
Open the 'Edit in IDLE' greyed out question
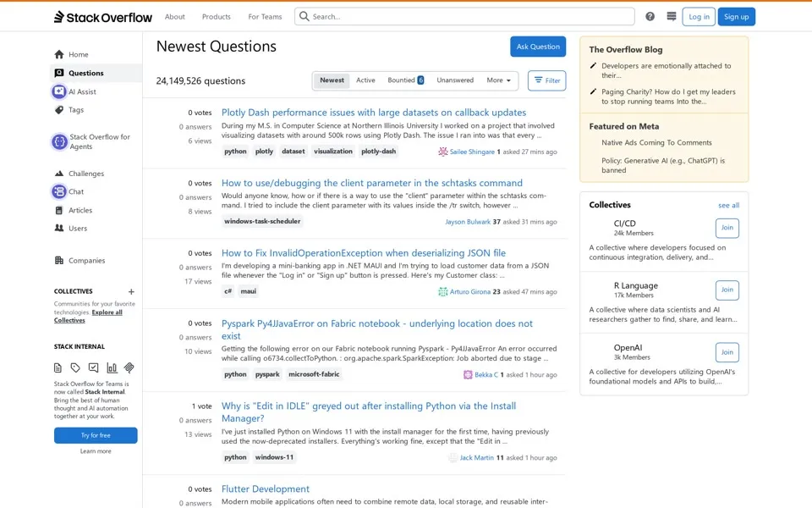(369, 412)
